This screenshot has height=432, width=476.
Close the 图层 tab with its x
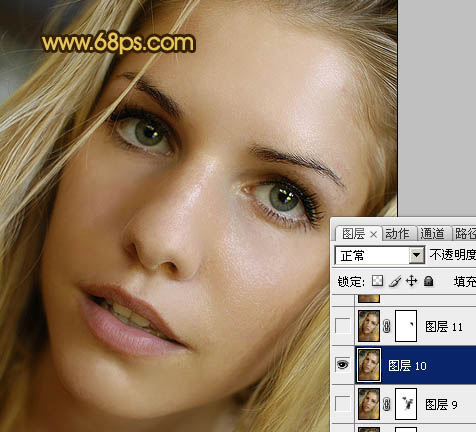pos(373,235)
